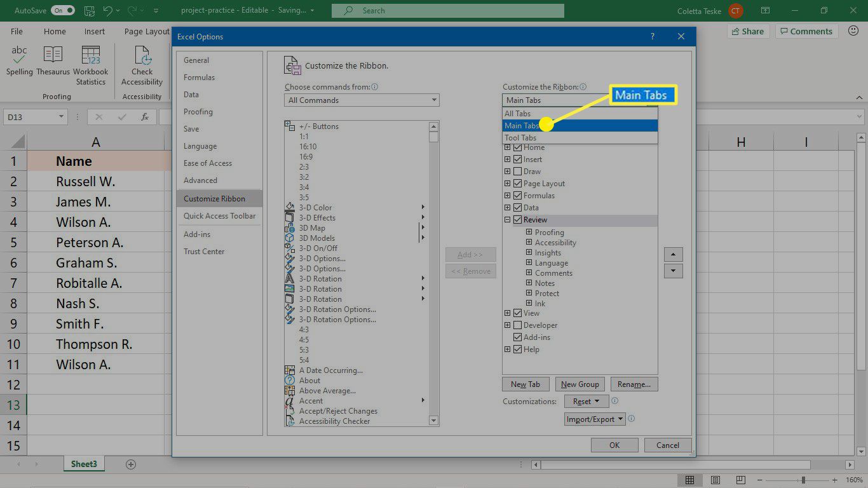Choose All Tabs from dropdown list
This screenshot has width=868, height=488.
(x=580, y=114)
